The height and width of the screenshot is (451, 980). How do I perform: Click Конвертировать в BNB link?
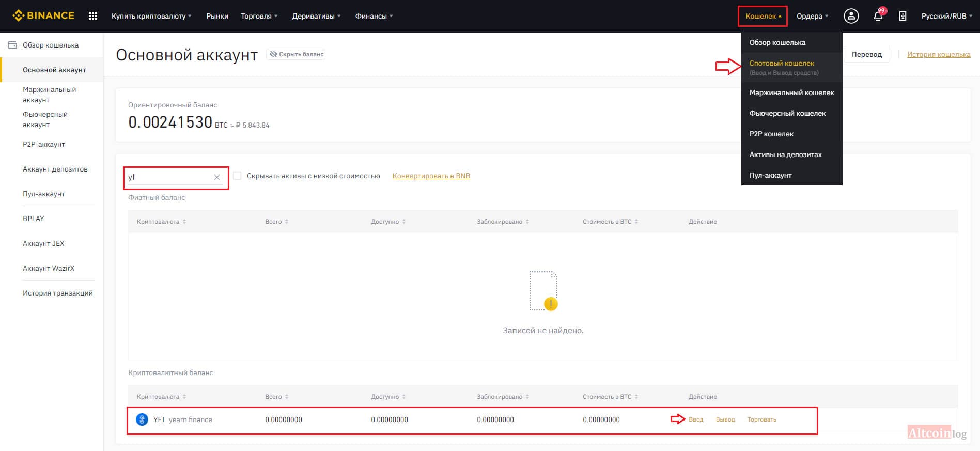click(x=431, y=176)
